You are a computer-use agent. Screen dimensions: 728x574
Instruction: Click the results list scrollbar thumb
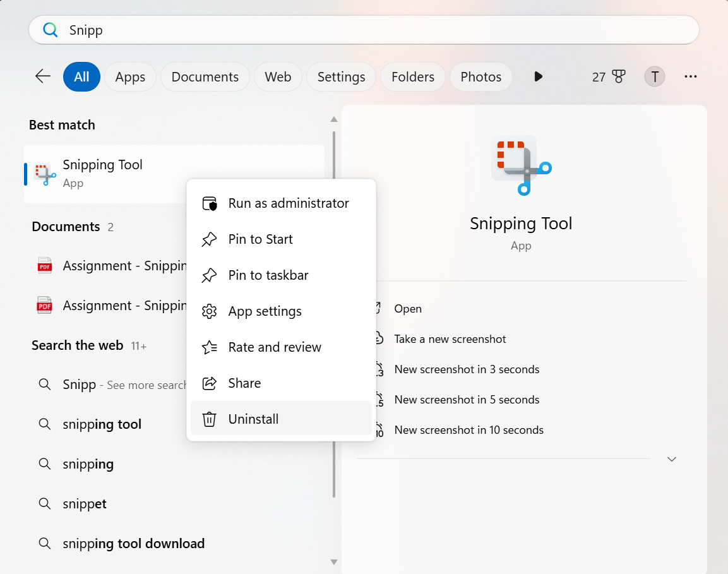pos(334,469)
